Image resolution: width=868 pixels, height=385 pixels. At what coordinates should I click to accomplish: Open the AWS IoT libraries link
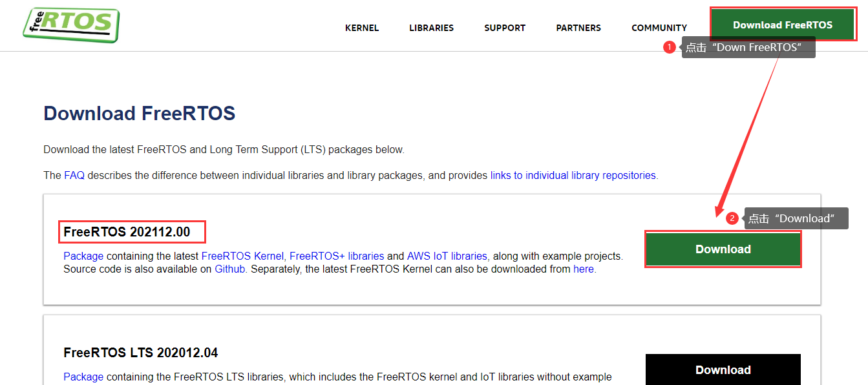(x=447, y=256)
